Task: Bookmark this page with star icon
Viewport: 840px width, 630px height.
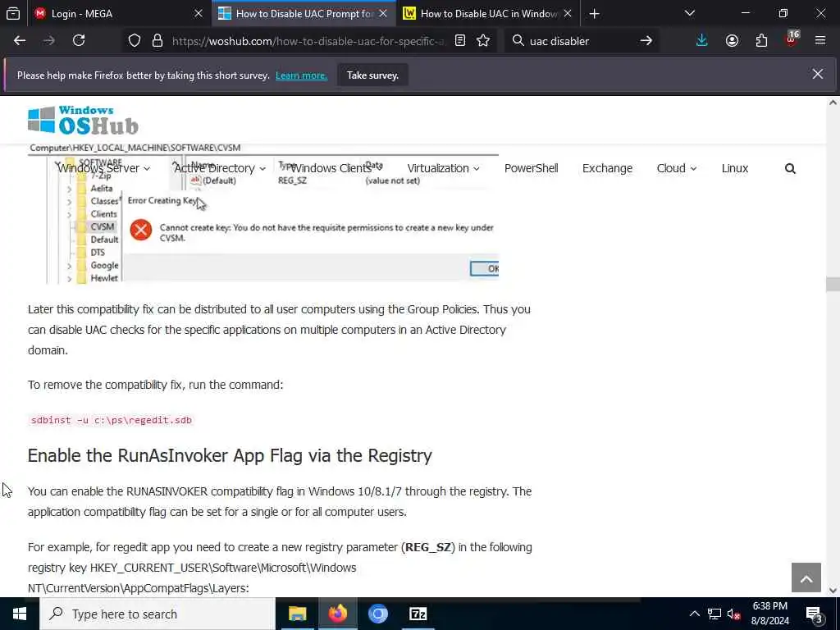Action: point(483,41)
